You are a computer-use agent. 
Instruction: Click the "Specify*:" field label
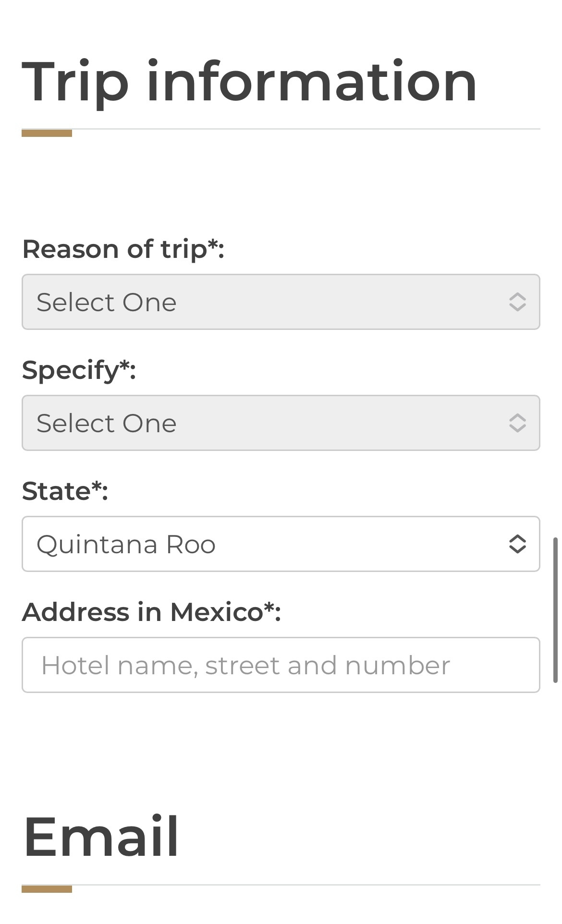coord(79,370)
